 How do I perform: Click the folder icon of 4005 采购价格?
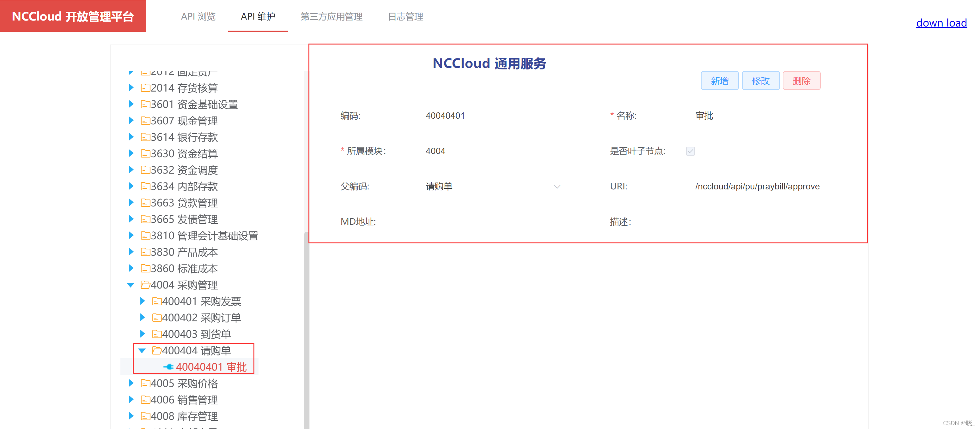pyautogui.click(x=145, y=384)
